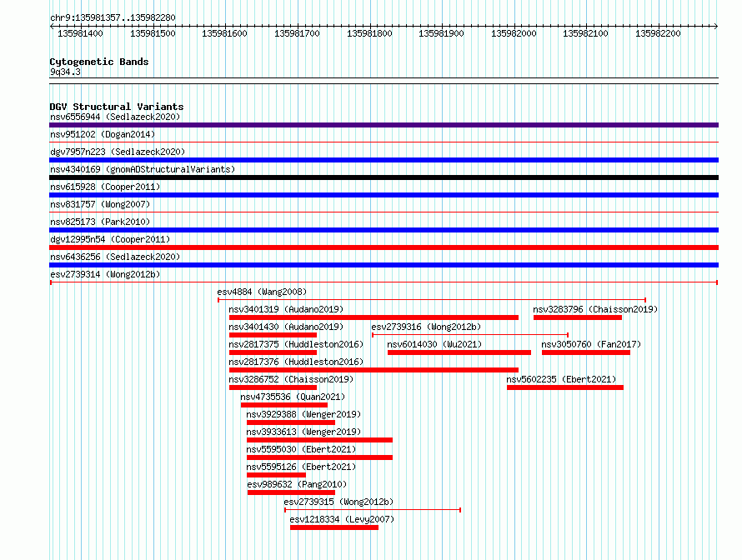Image resolution: width=742 pixels, height=560 pixels.
Task: Open nsv3401430 (Audano2019) label
Action: point(286,327)
